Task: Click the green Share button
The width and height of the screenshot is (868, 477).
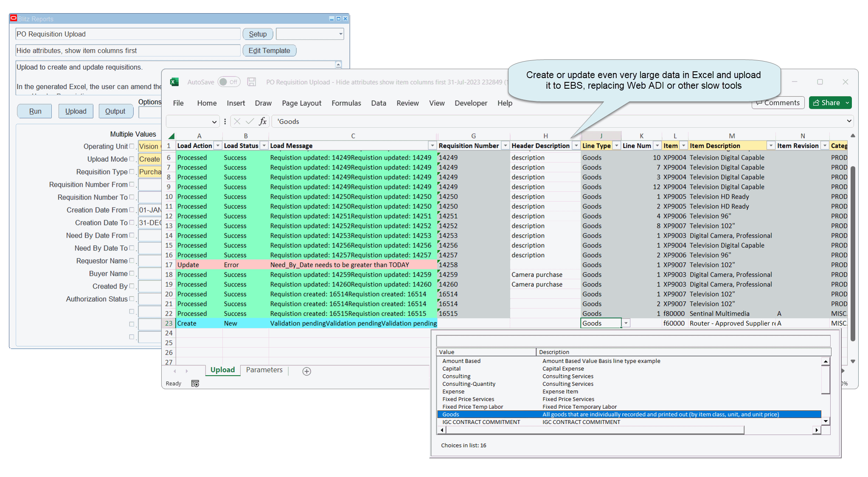Action: [x=826, y=103]
